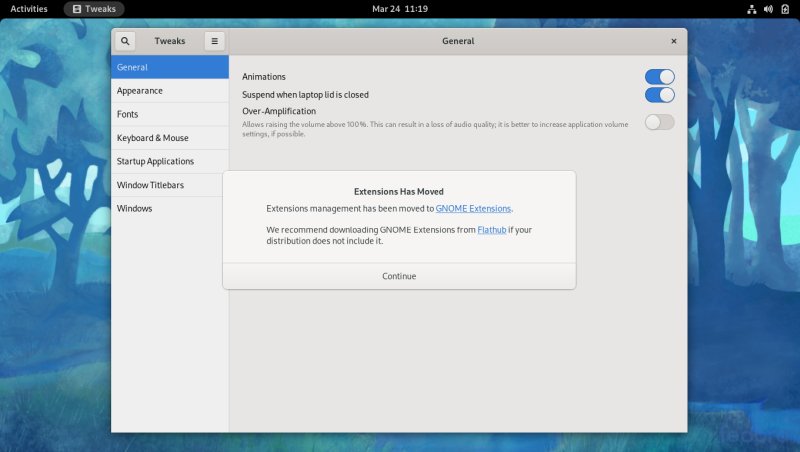Image resolution: width=800 pixels, height=452 pixels.
Task: Toggle the Animations switch
Action: pyautogui.click(x=659, y=77)
